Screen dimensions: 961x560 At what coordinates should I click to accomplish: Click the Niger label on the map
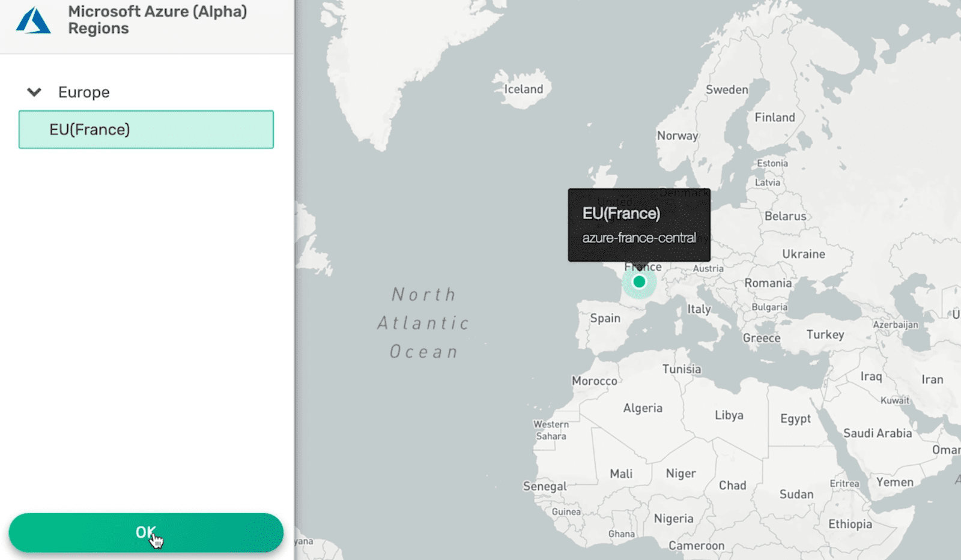(681, 474)
